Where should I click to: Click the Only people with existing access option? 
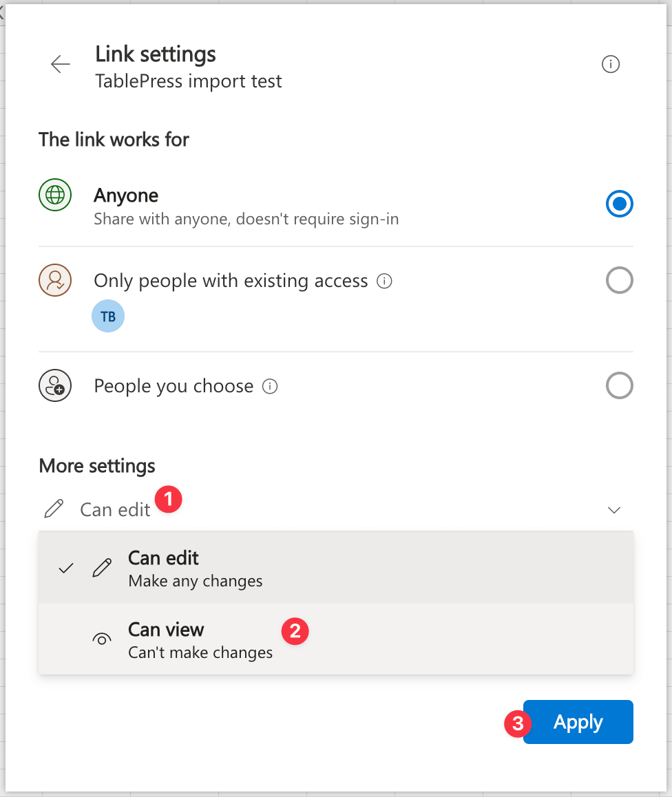coord(231,280)
